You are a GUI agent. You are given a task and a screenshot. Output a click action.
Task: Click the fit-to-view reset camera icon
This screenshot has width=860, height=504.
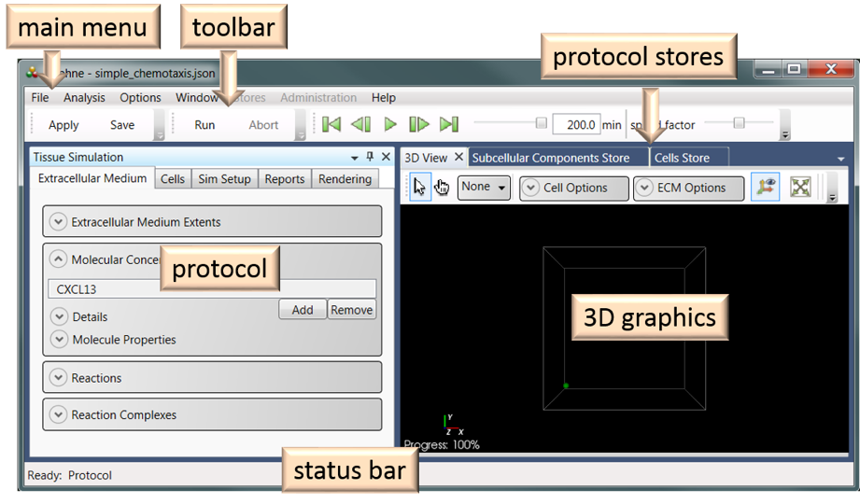[x=800, y=187]
